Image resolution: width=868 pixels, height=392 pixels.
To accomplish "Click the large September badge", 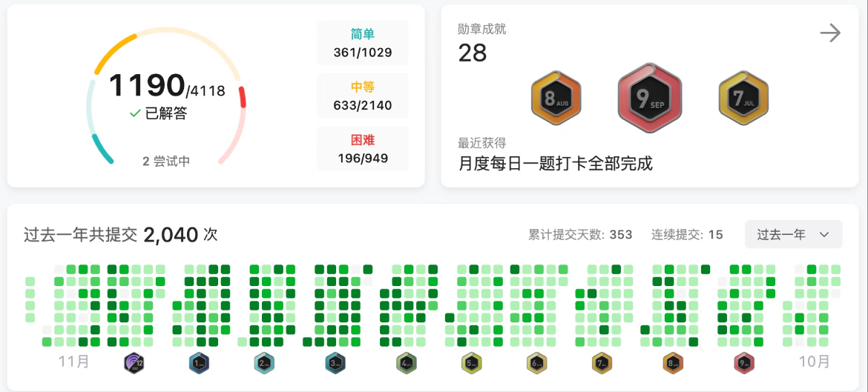I will click(x=649, y=98).
